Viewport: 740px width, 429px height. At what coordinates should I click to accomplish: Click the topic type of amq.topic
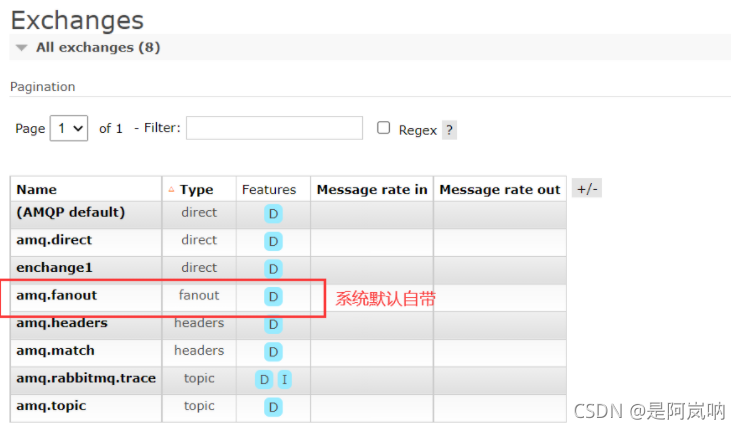pyautogui.click(x=199, y=406)
